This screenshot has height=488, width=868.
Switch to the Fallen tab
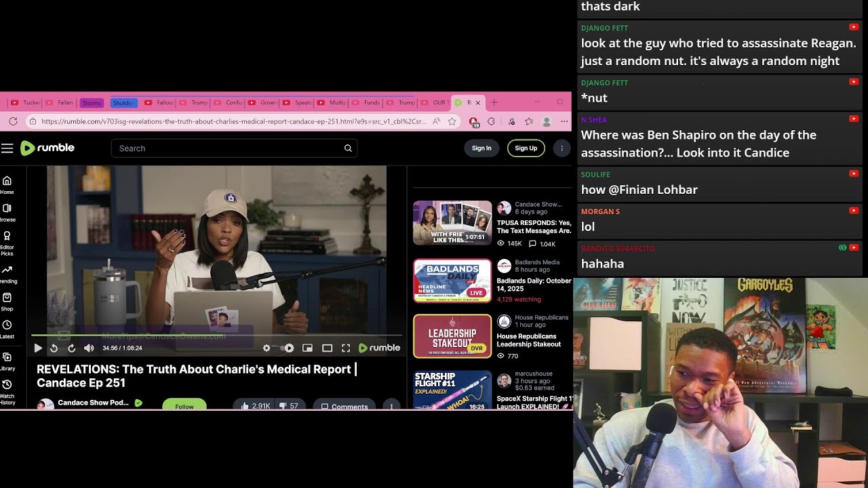click(59, 102)
